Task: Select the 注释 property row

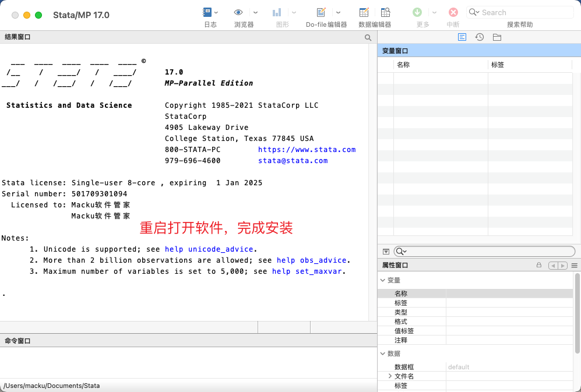Action: pyautogui.click(x=476, y=340)
